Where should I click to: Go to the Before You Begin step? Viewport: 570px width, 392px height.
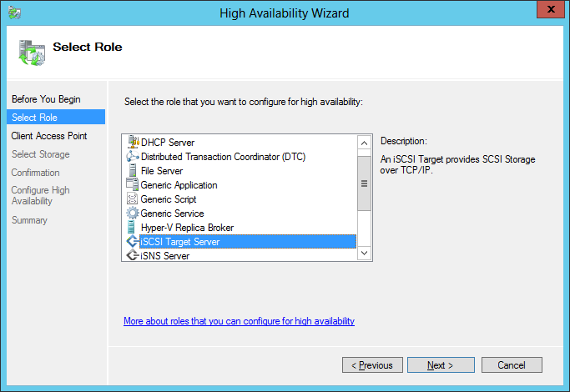point(46,99)
